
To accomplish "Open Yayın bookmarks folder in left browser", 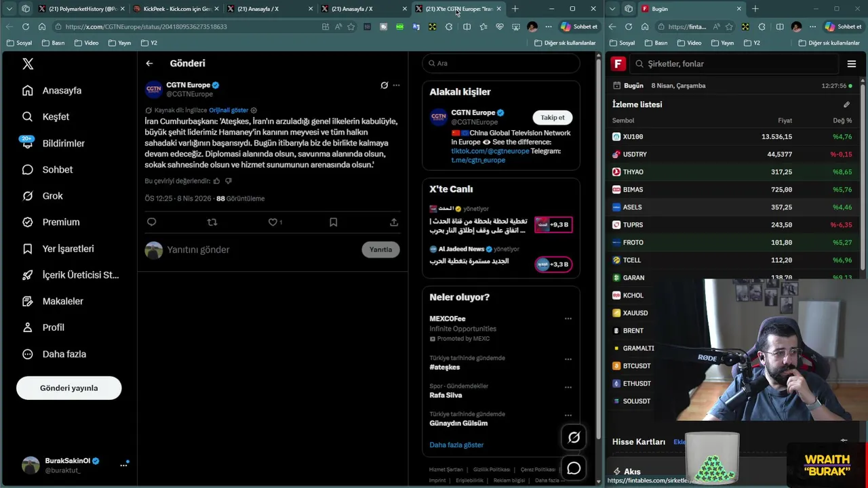I will [119, 43].
